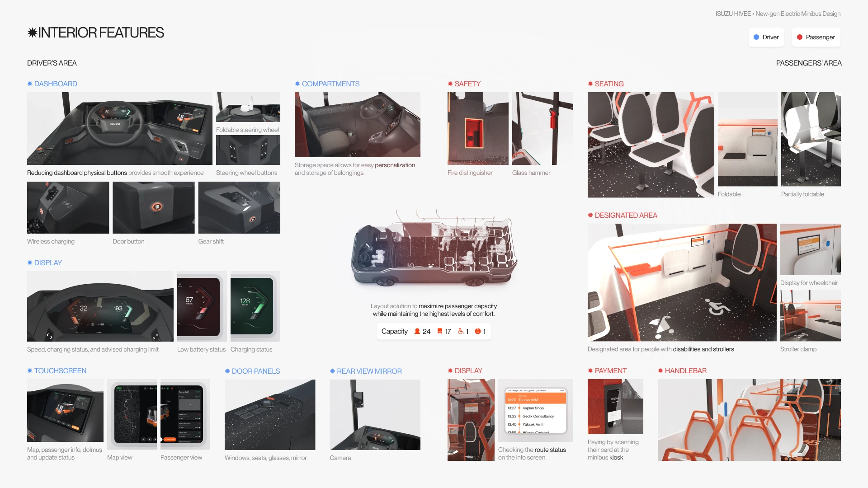Screen dimensions: 868x488
Task: Click the REAR VIEW MIRROR heading
Action: point(369,371)
